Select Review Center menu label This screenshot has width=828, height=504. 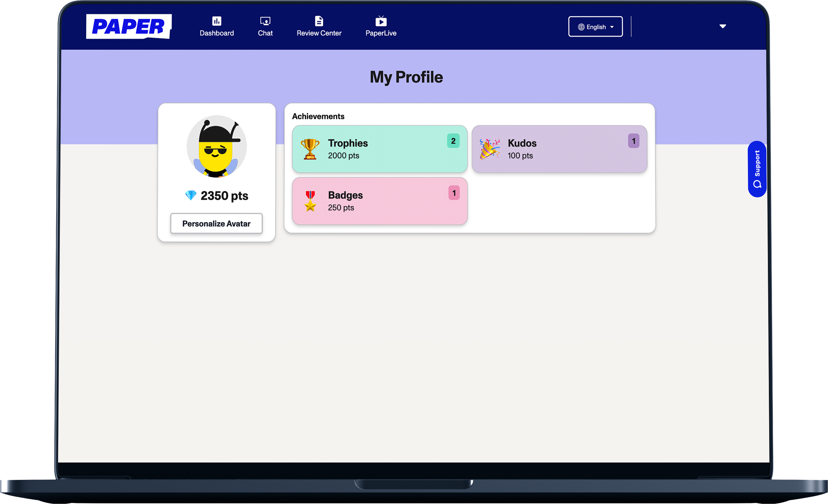[319, 33]
